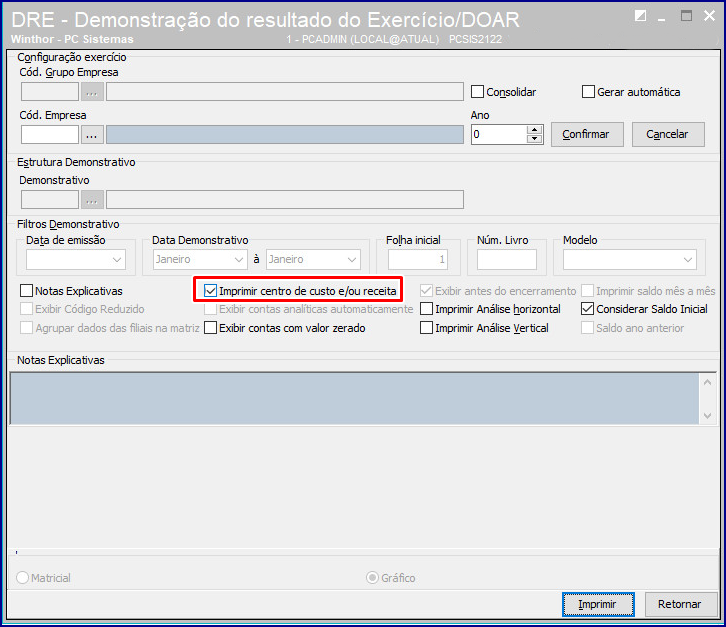Click the Imprimir button
The height and width of the screenshot is (627, 726).
click(x=598, y=604)
